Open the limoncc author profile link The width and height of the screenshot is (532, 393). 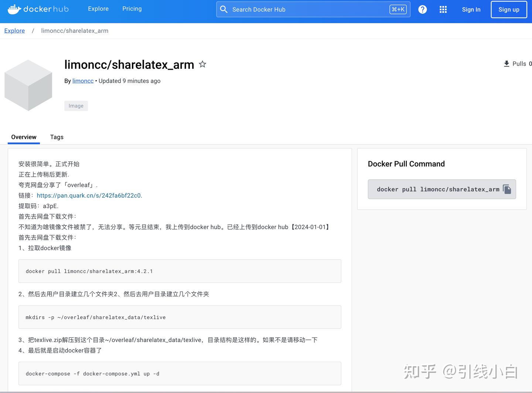pos(83,81)
